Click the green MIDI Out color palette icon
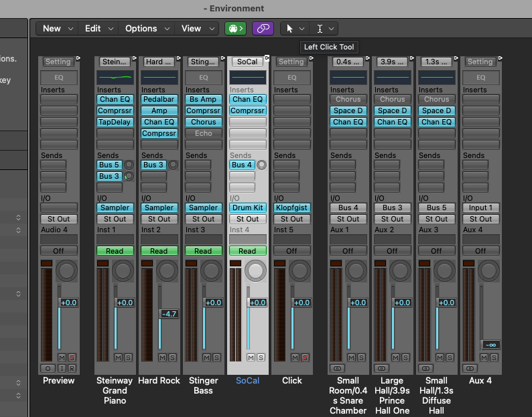The height and width of the screenshot is (417, 532). 235,28
